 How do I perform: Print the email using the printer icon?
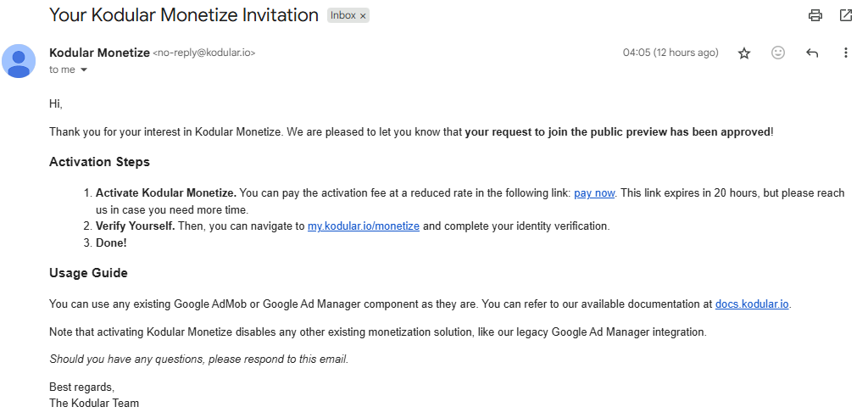point(815,15)
